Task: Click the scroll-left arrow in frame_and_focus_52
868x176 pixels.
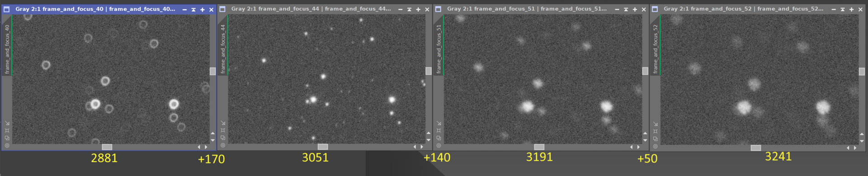Action: pos(848,148)
